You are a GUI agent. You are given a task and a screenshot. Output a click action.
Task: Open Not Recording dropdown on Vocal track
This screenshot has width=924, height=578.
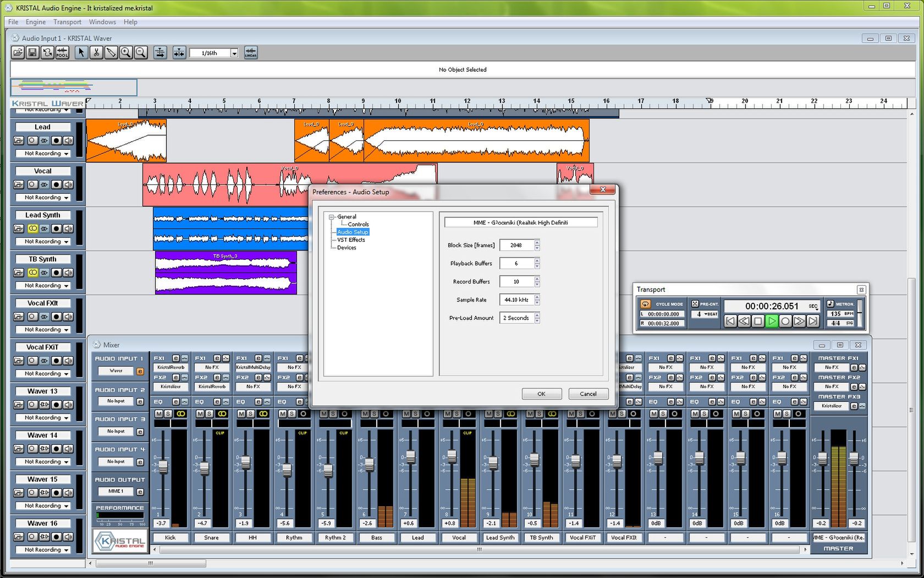[43, 198]
